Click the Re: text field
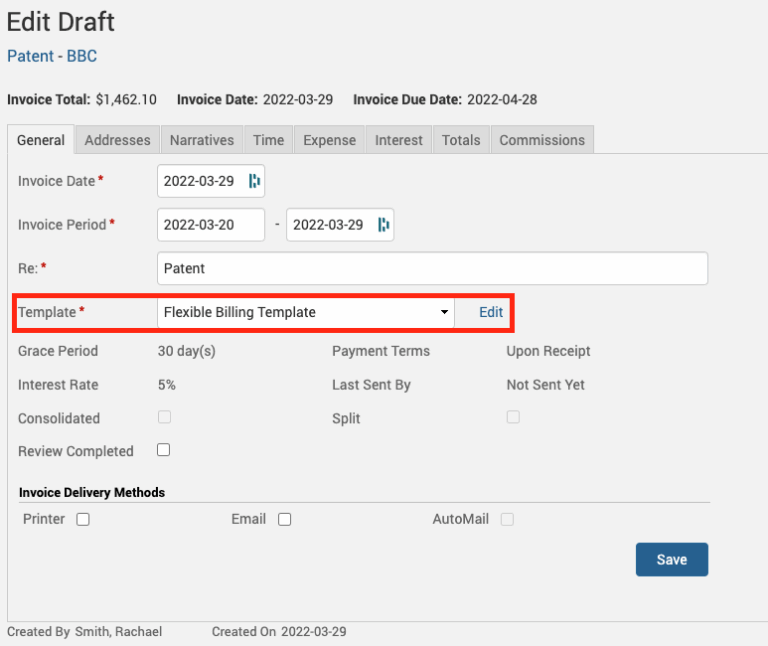Screen dimensions: 768x646 pos(432,268)
